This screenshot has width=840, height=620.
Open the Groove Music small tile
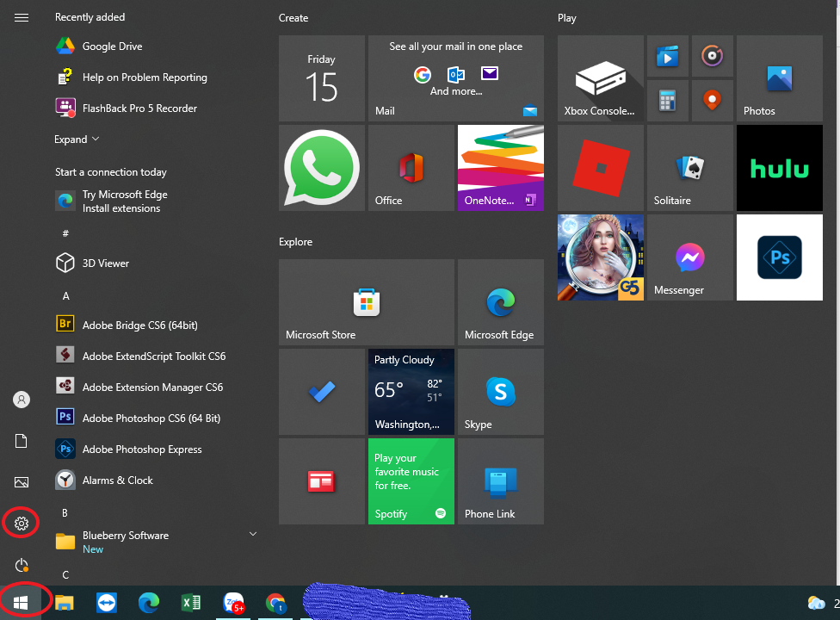tap(712, 56)
